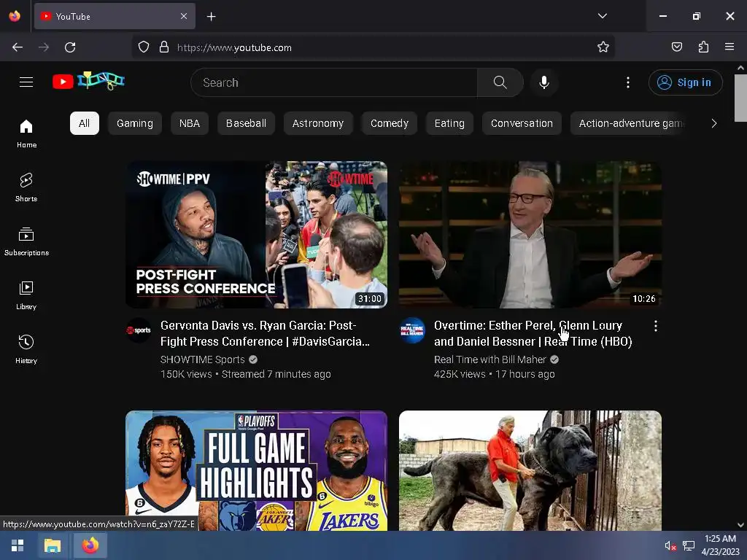747x560 pixels.
Task: View site security padlock info
Action: pos(164,47)
